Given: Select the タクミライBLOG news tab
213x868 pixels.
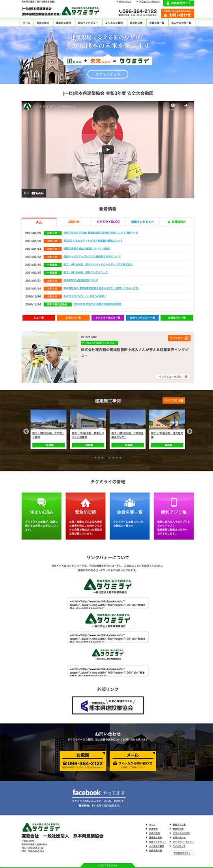Looking at the screenshot, I should (x=108, y=222).
